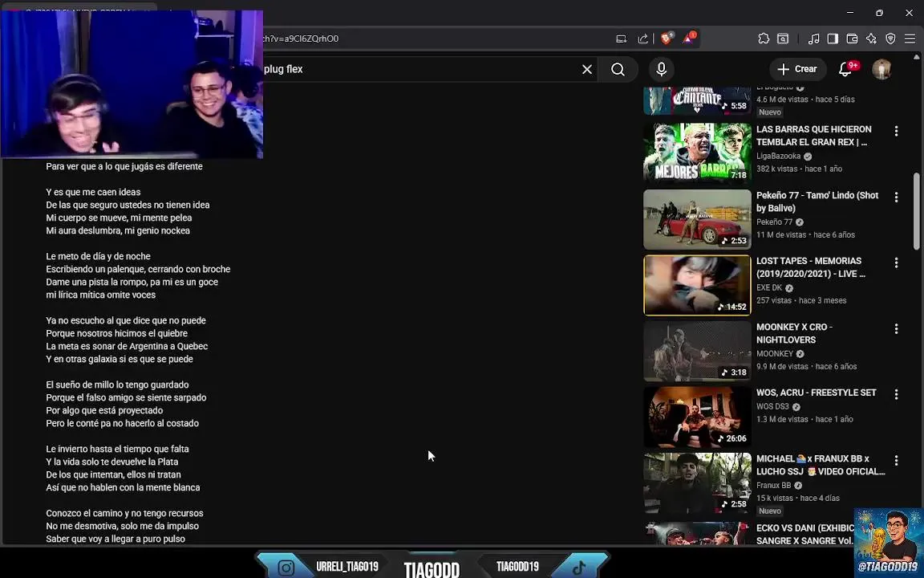Visit the WOS DS3 channel
Viewport: 924px width, 578px height.
pos(772,406)
